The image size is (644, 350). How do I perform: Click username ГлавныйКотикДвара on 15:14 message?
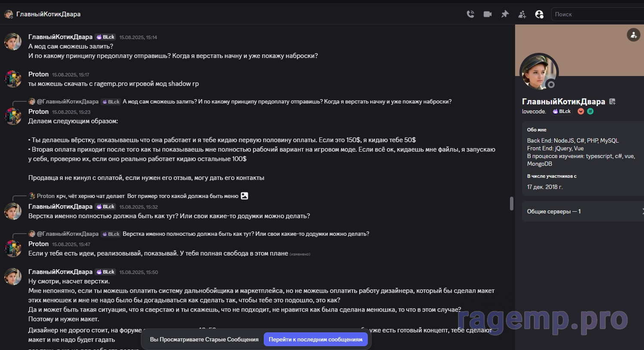point(61,37)
